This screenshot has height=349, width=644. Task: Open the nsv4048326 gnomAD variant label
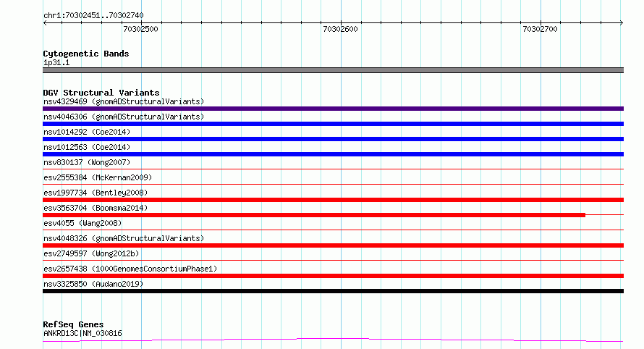click(x=124, y=238)
